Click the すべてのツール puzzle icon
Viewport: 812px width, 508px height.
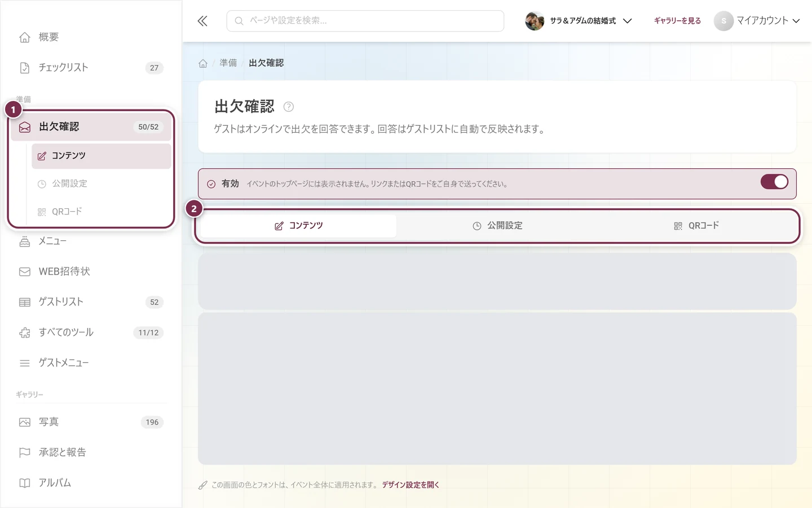coord(25,332)
